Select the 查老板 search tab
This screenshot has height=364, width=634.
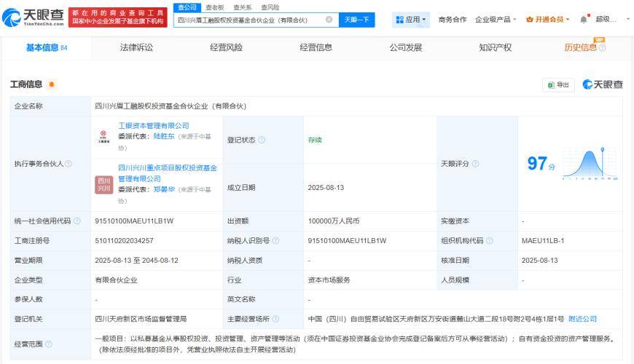(x=215, y=7)
